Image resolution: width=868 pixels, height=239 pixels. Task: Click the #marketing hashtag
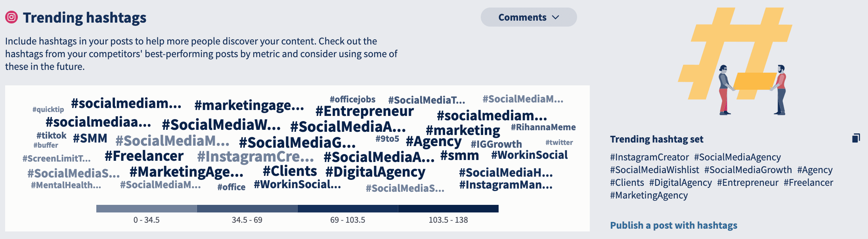pos(463,130)
